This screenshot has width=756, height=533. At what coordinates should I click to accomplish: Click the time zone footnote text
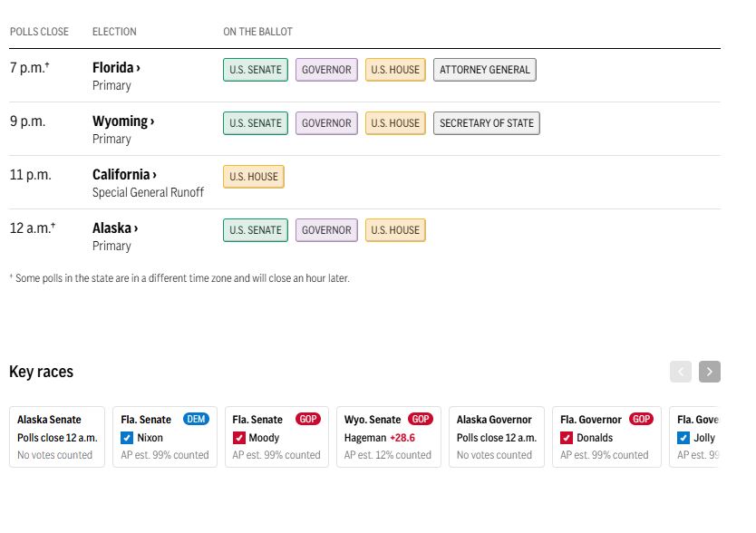click(179, 278)
